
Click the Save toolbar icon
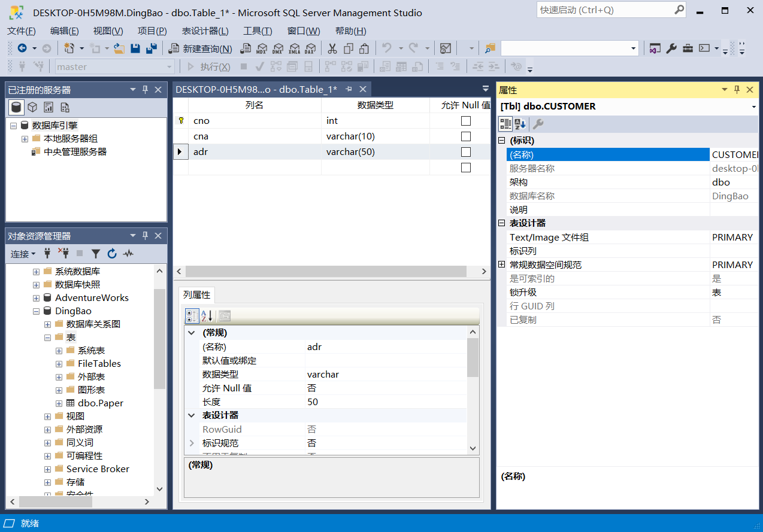pyautogui.click(x=135, y=48)
